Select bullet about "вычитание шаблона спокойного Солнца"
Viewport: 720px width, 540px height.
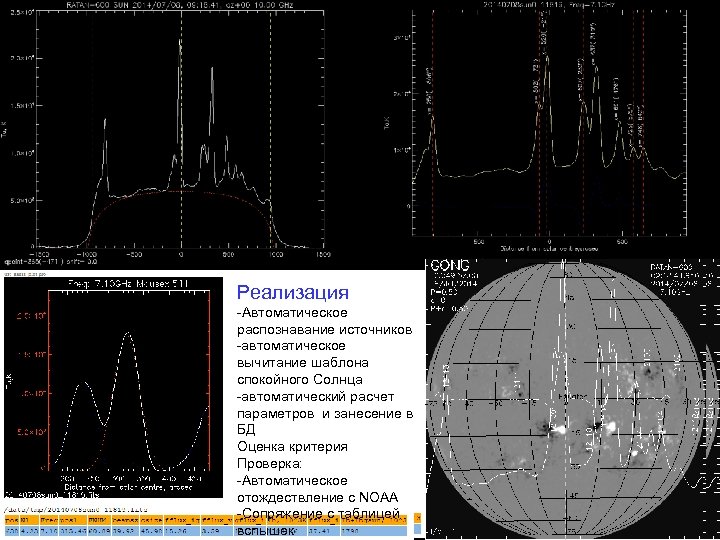coord(303,362)
